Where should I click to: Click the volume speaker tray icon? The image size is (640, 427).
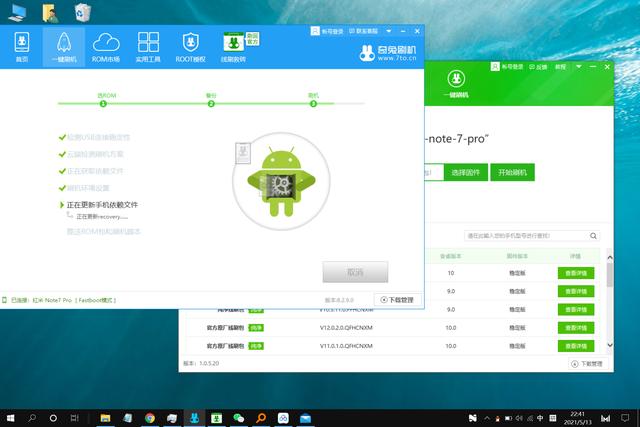pos(519,418)
